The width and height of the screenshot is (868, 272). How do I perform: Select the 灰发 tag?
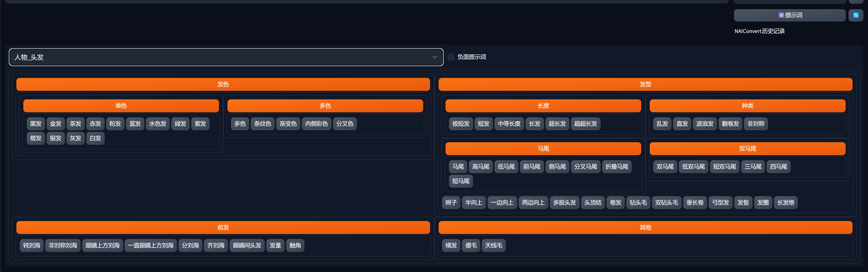pyautogui.click(x=75, y=138)
